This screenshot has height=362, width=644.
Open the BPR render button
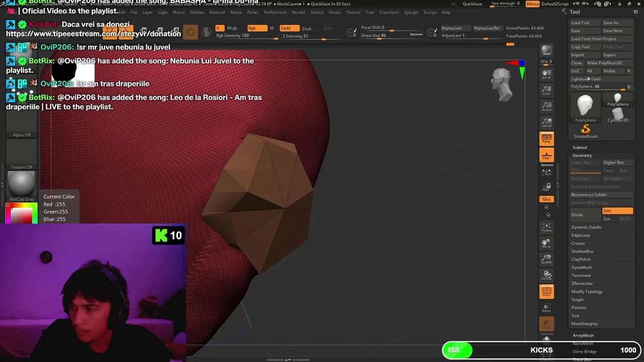point(546,51)
